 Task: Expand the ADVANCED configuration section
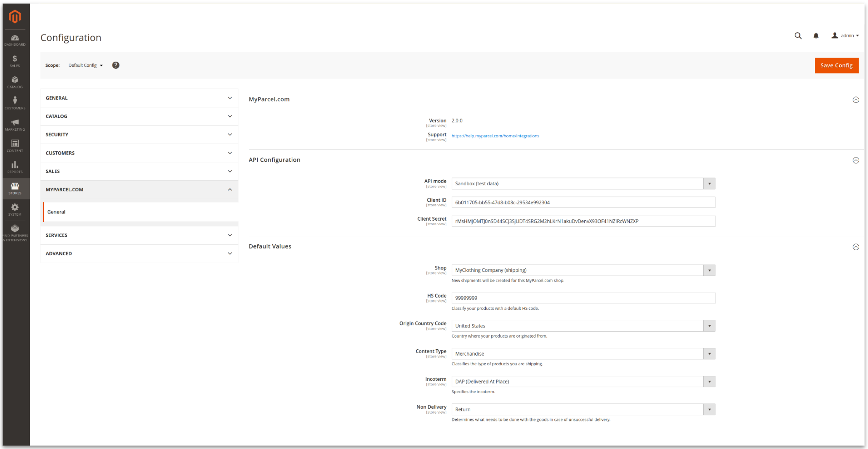[139, 253]
